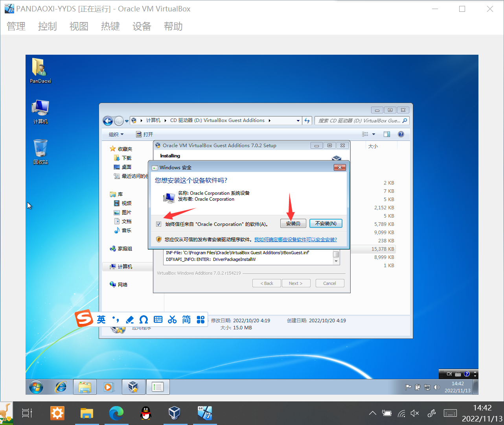Open Explorer help question mark icon
This screenshot has height=425, width=504.
point(401,134)
